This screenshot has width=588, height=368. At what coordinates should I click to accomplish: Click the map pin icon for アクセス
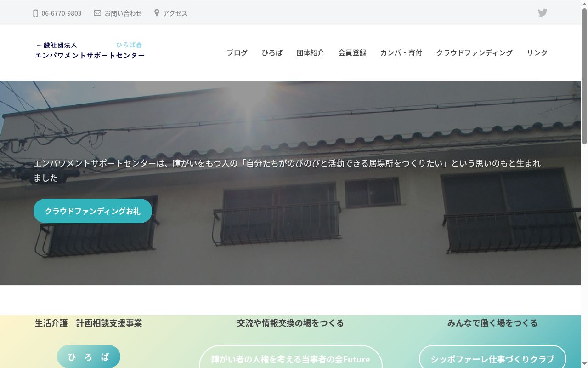pos(157,13)
